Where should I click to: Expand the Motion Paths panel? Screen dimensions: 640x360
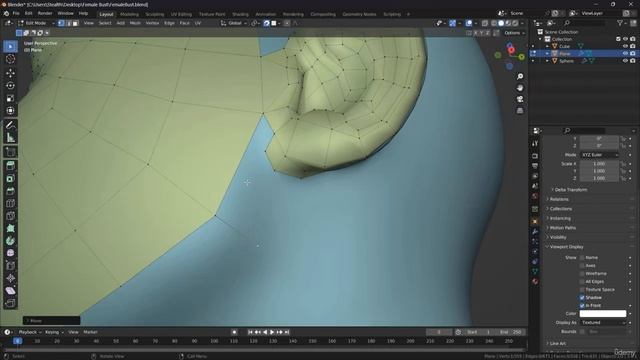(562, 228)
